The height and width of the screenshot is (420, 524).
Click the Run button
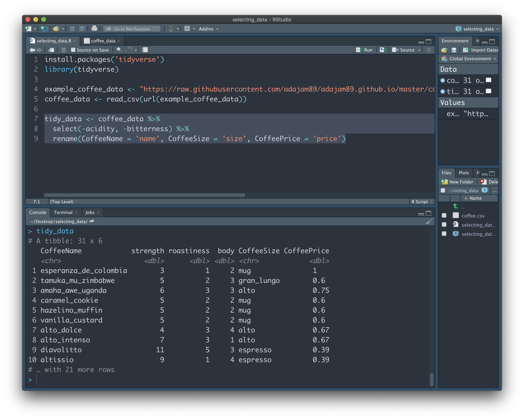click(364, 50)
